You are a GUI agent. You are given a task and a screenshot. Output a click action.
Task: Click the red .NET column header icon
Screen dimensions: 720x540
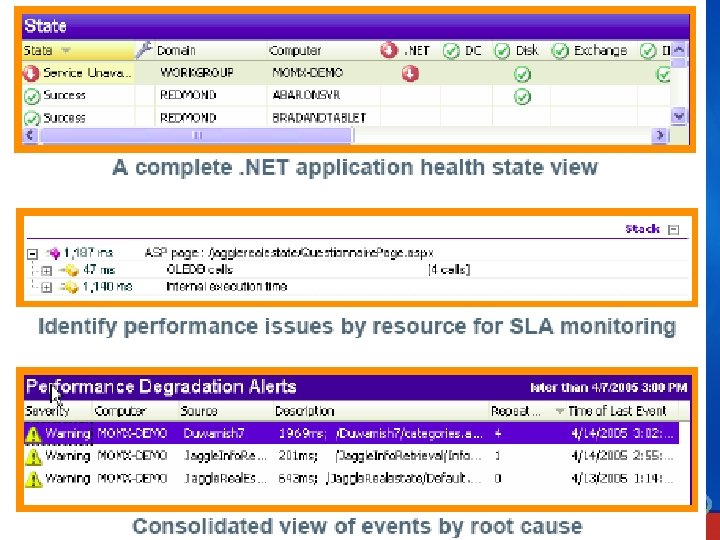pos(389,50)
